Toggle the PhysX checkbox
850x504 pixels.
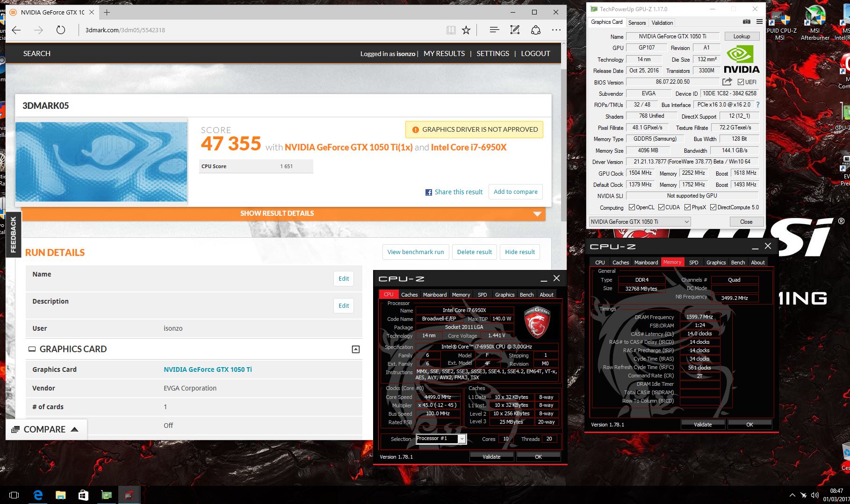tap(687, 207)
